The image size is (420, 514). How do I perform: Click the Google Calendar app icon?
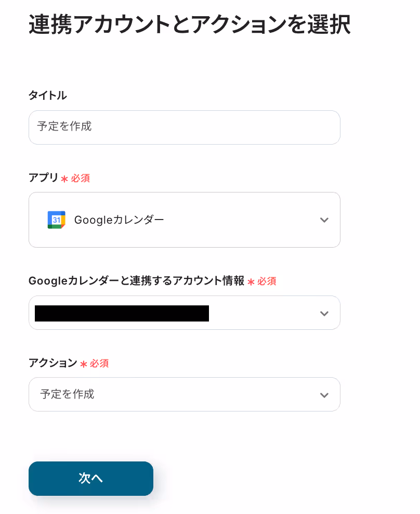click(56, 220)
